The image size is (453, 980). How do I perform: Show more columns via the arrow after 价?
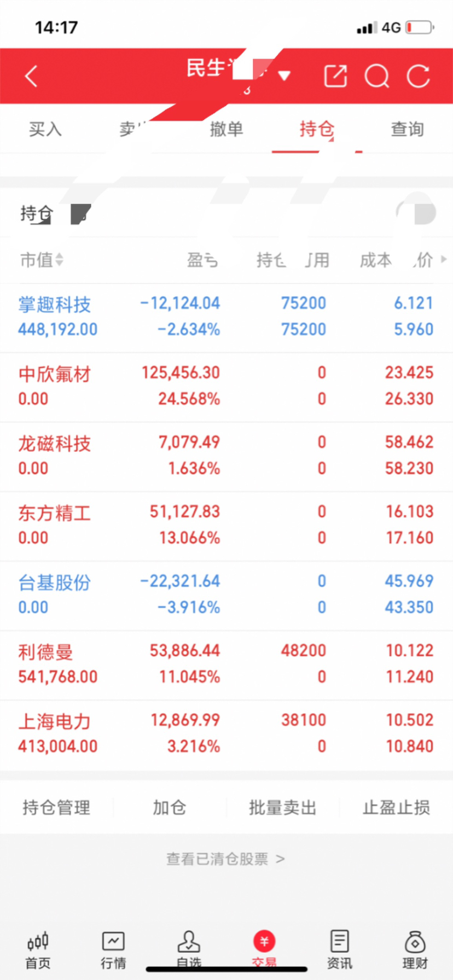443,260
